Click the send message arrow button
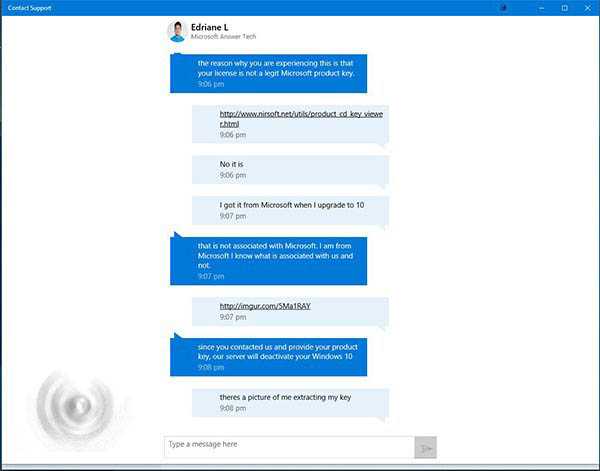Screen dimensions: 600x471 pos(425,447)
